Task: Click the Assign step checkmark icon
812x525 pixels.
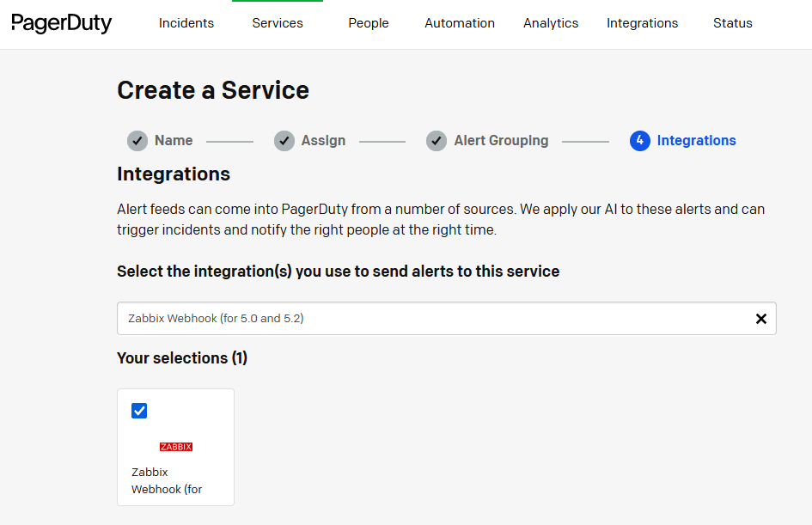Action: [284, 141]
